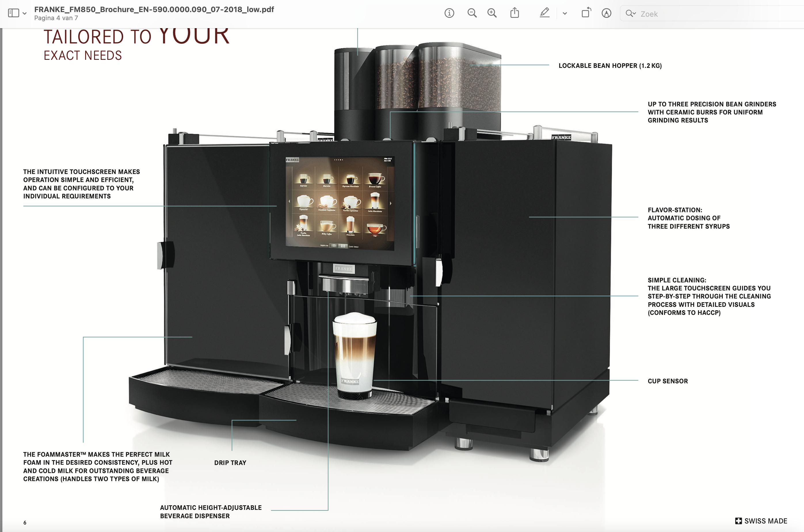
Task: Rotate the page with rotate icon
Action: [x=586, y=13]
